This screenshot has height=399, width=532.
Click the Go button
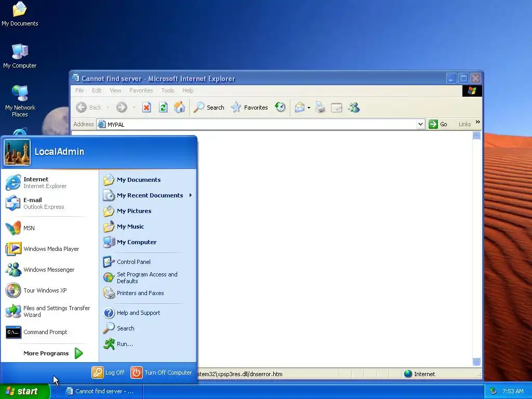tap(438, 125)
